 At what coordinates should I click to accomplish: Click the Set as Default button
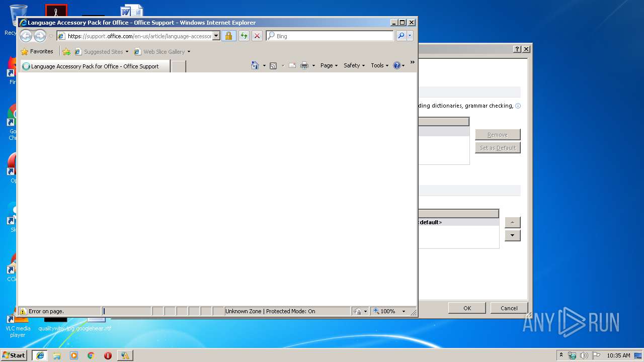point(498,148)
